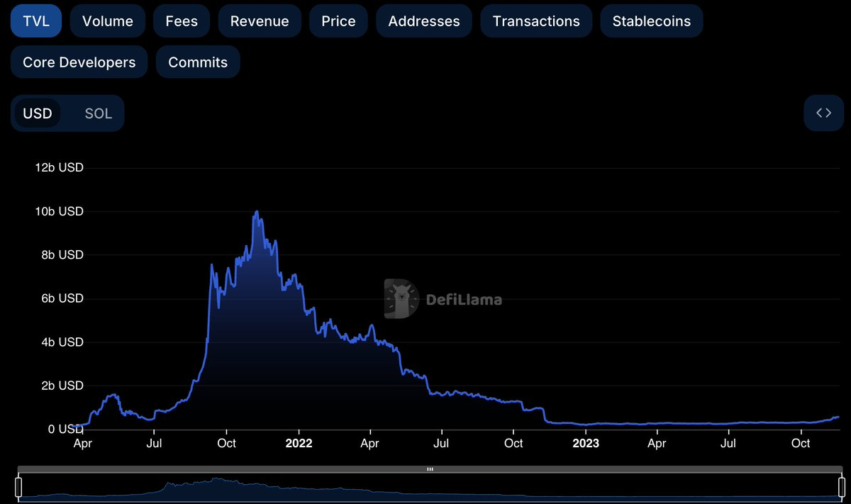Click the TVL peak near 10b USD
This screenshot has width=851, height=504.
coord(256,212)
